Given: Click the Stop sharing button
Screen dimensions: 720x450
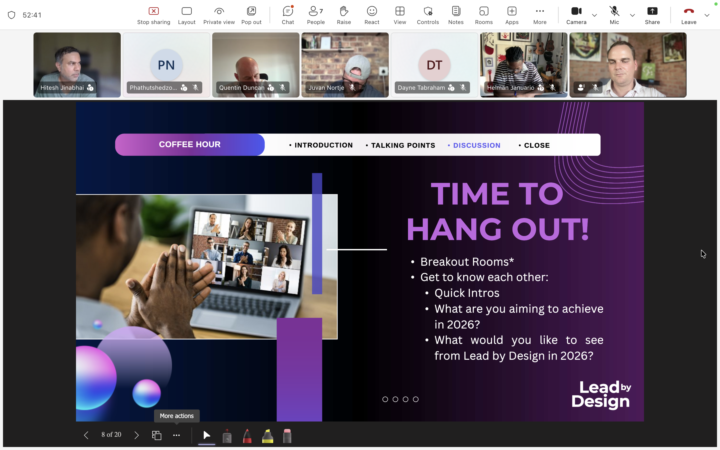Looking at the screenshot, I should 153,14.
